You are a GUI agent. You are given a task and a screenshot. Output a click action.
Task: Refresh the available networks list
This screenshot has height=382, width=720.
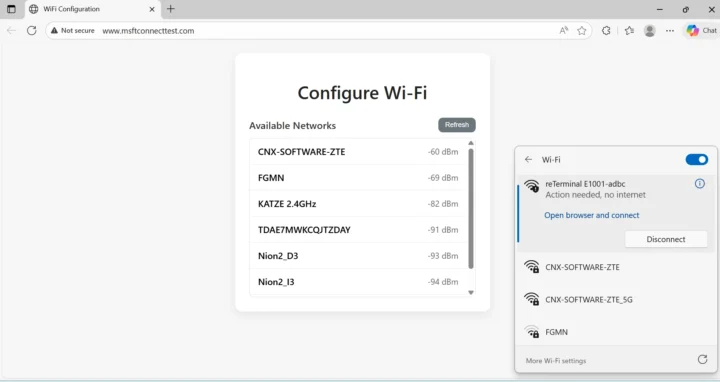457,125
